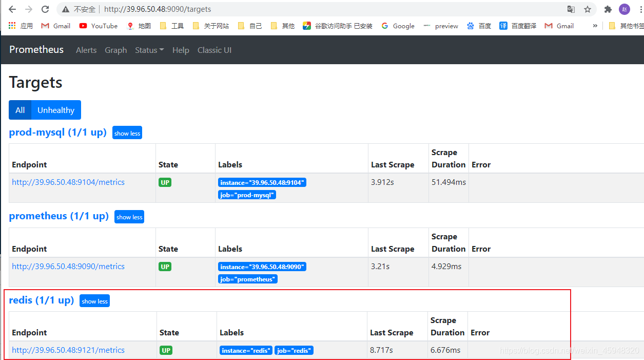Collapse prometheus group with show less
This screenshot has width=644, height=360.
(x=129, y=217)
